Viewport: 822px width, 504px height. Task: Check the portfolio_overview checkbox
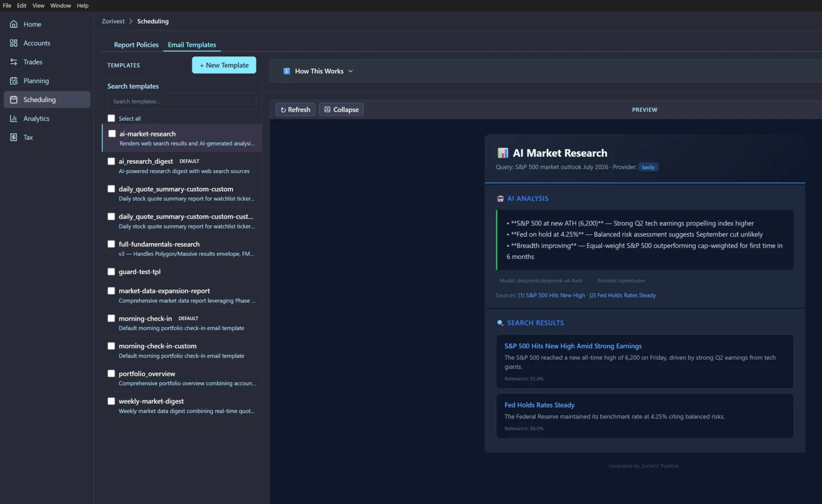[x=111, y=374]
